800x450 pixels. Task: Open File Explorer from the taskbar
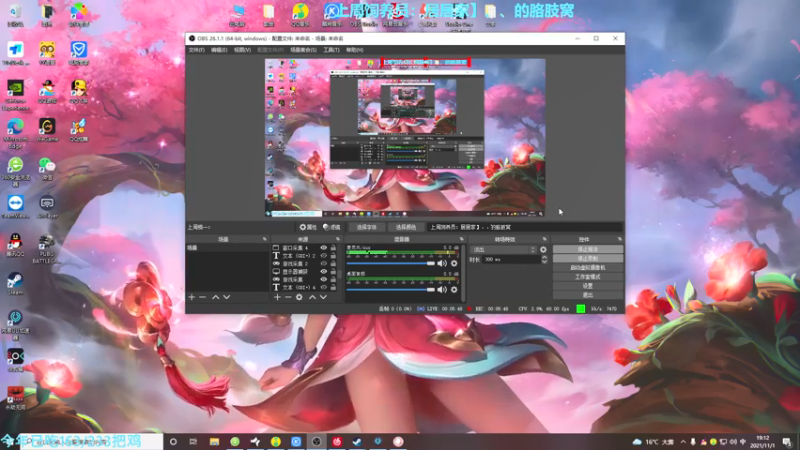214,442
